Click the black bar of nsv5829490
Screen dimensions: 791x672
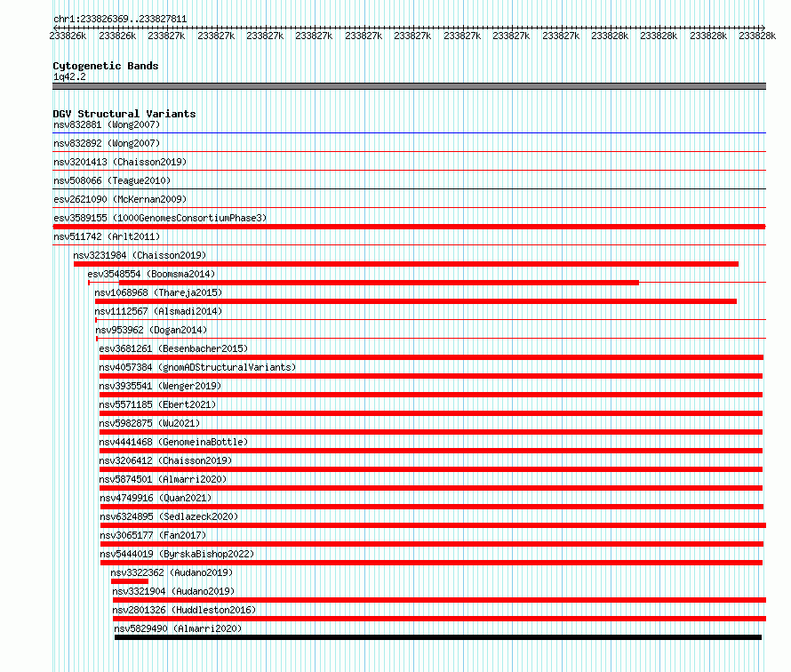[438, 637]
